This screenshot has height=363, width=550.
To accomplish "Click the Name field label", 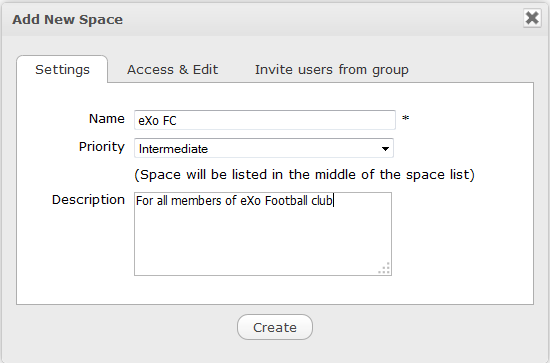I will coord(107,119).
